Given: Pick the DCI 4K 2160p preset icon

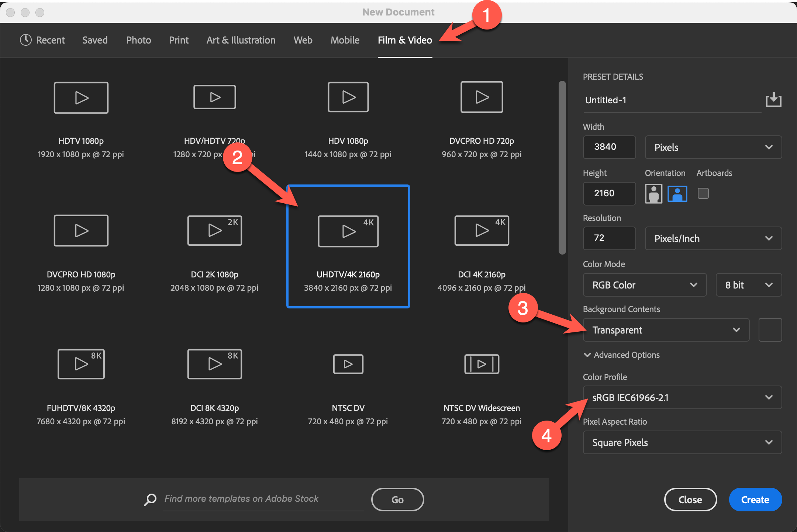Looking at the screenshot, I should click(482, 231).
